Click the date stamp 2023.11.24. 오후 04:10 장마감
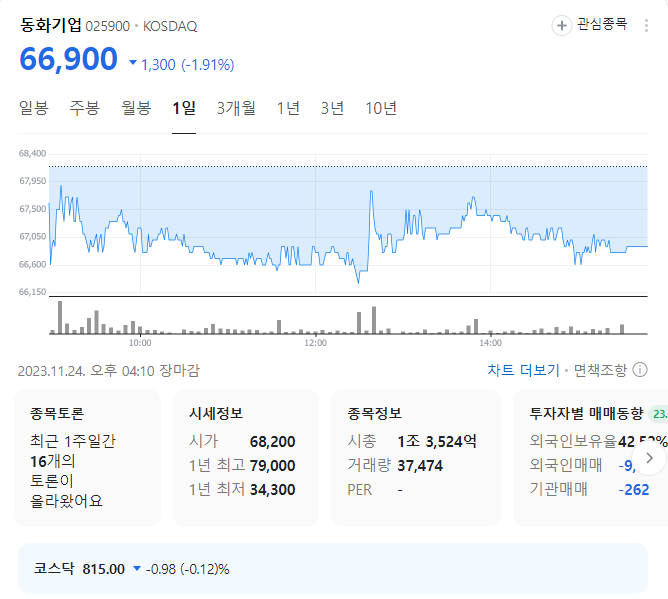This screenshot has height=599, width=668. coord(109,371)
